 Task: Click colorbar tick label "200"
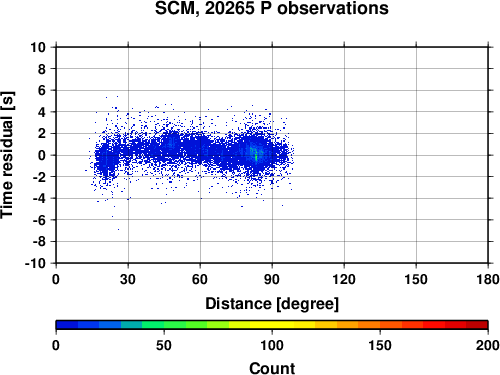[488, 345]
